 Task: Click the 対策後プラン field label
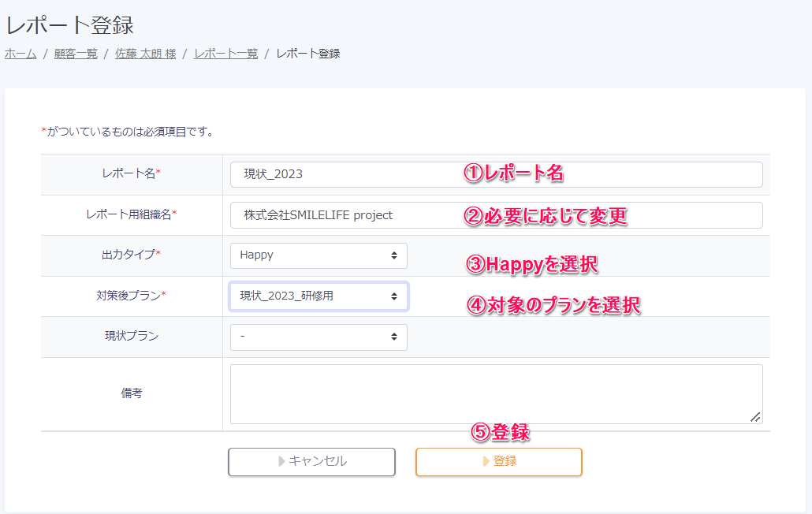[131, 296]
